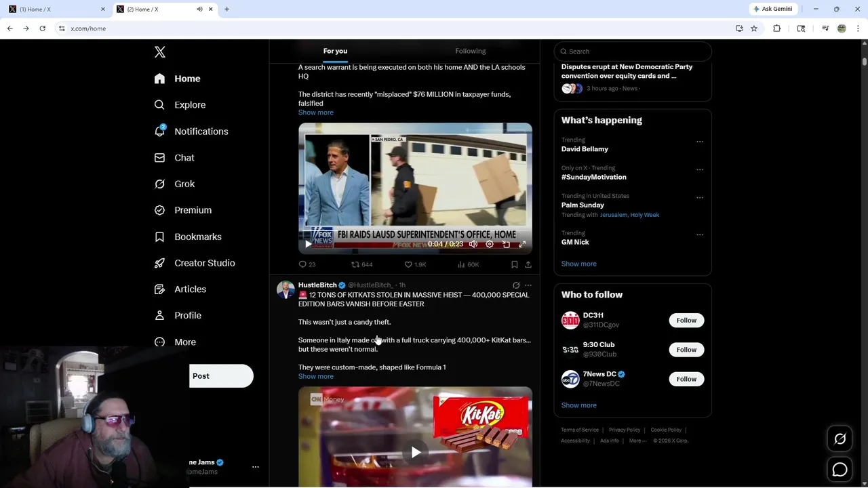Switch to the Following tab
This screenshot has height=488, width=868.
(x=471, y=51)
